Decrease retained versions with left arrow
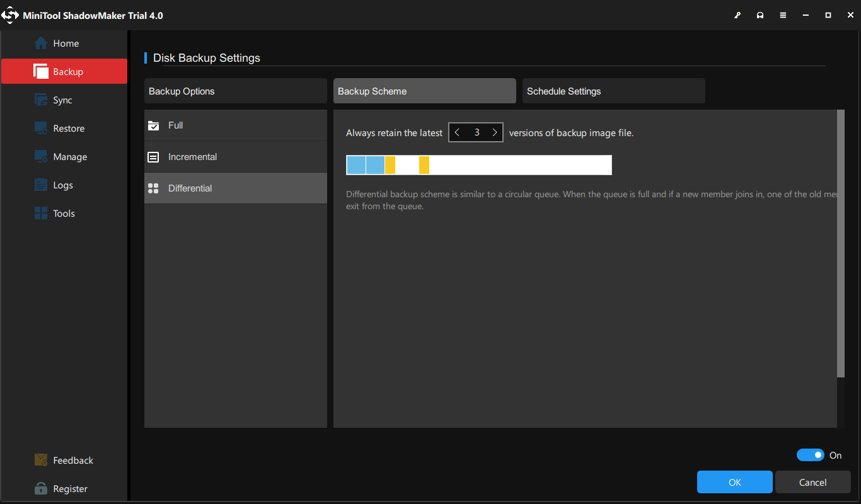Screen dimensions: 861x504 pos(457,132)
